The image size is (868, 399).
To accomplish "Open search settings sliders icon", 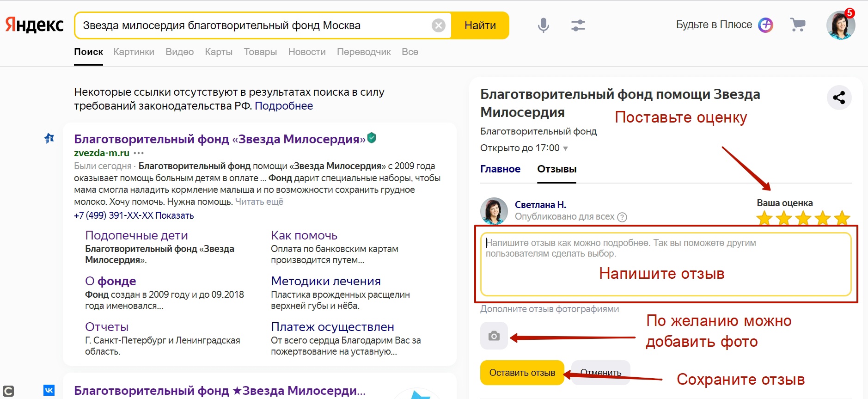I will click(578, 25).
